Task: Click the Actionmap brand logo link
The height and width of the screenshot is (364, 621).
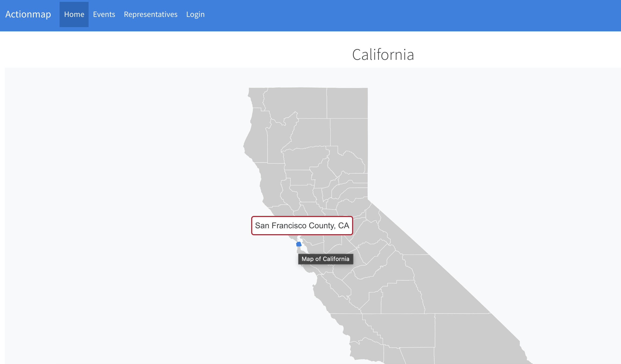Action: [x=28, y=14]
